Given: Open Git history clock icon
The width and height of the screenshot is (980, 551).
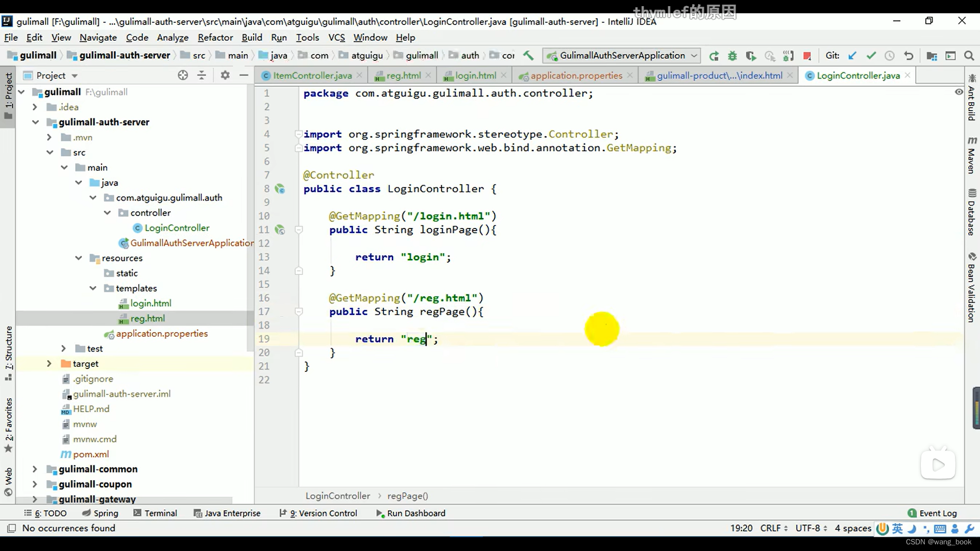Looking at the screenshot, I should (890, 56).
